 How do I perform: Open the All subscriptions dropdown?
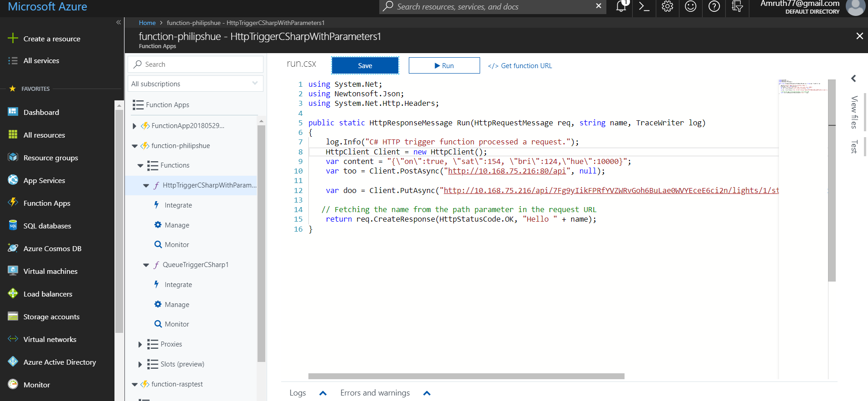(x=195, y=84)
